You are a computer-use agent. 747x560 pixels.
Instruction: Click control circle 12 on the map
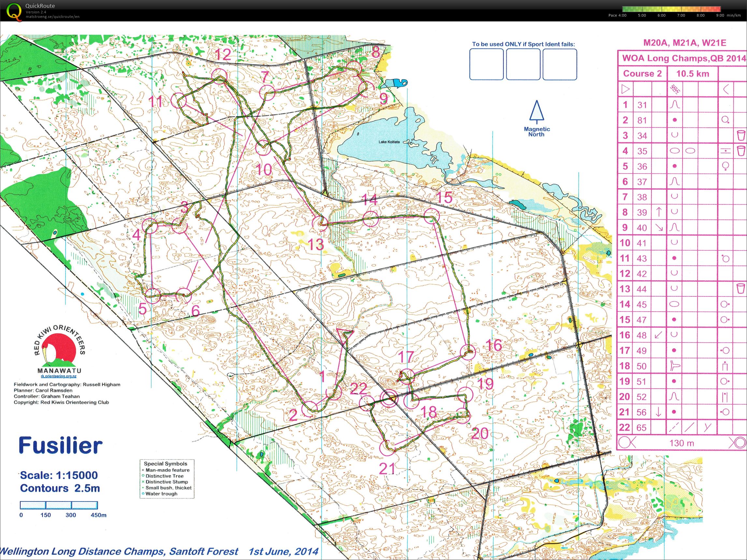220,76
